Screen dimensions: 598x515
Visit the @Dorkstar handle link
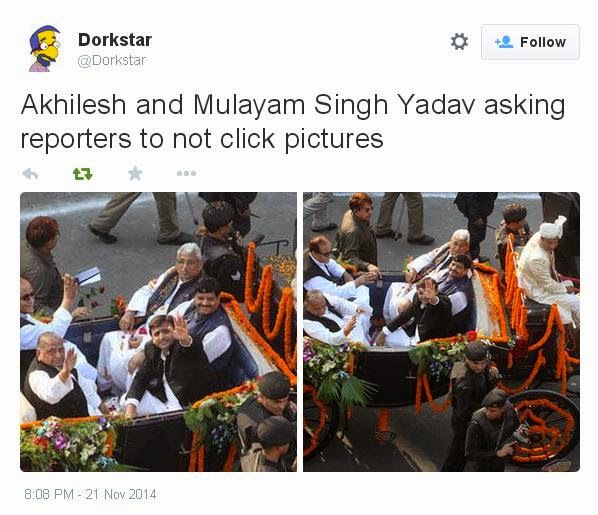(x=111, y=61)
